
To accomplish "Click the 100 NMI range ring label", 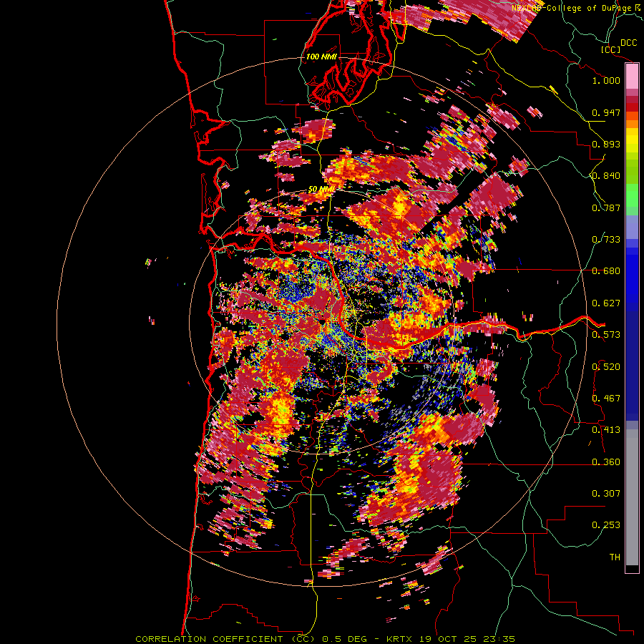I will point(321,57).
